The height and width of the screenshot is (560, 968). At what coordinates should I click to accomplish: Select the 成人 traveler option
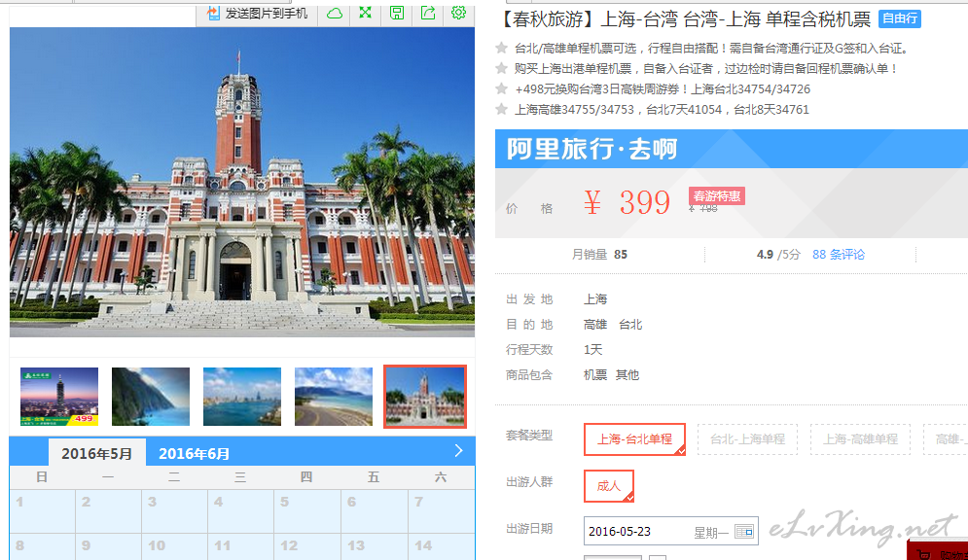coord(609,486)
